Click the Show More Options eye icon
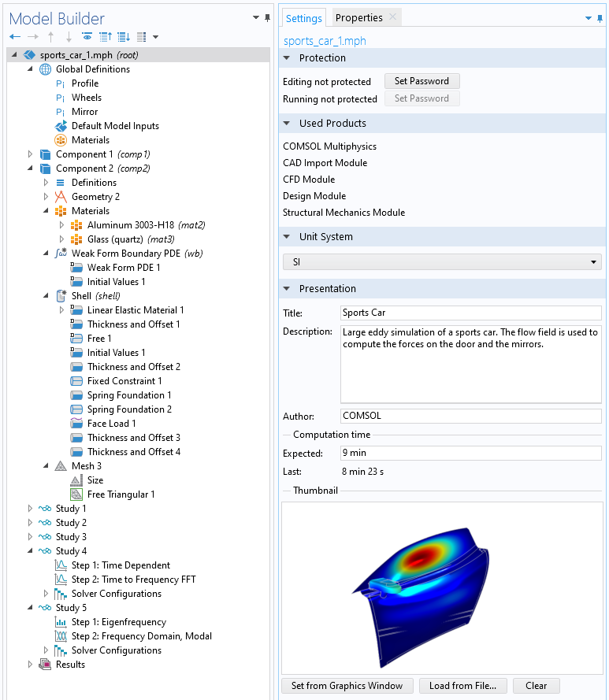Screen dimensions: 609x700 click(87, 37)
